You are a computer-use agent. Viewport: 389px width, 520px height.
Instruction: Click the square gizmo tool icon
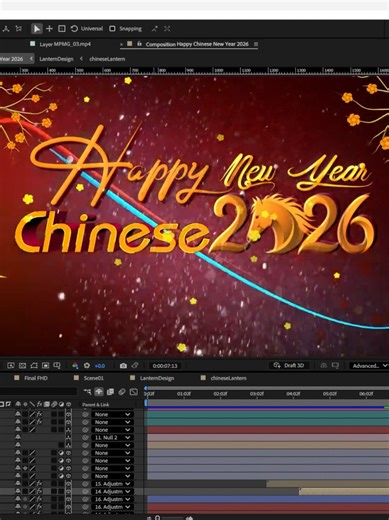(62, 29)
